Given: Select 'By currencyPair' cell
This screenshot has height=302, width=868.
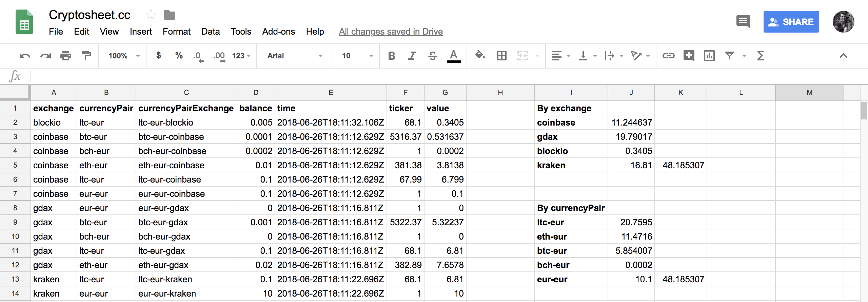Looking at the screenshot, I should [571, 208].
